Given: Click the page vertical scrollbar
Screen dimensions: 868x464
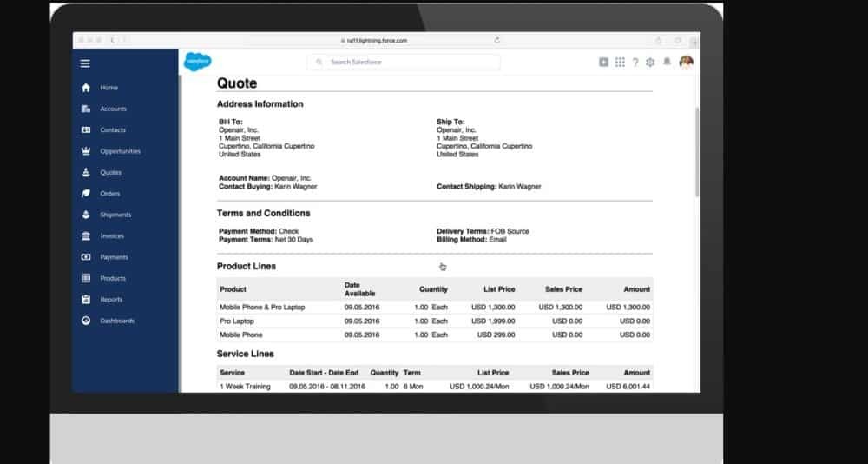Looking at the screenshot, I should point(696,148).
